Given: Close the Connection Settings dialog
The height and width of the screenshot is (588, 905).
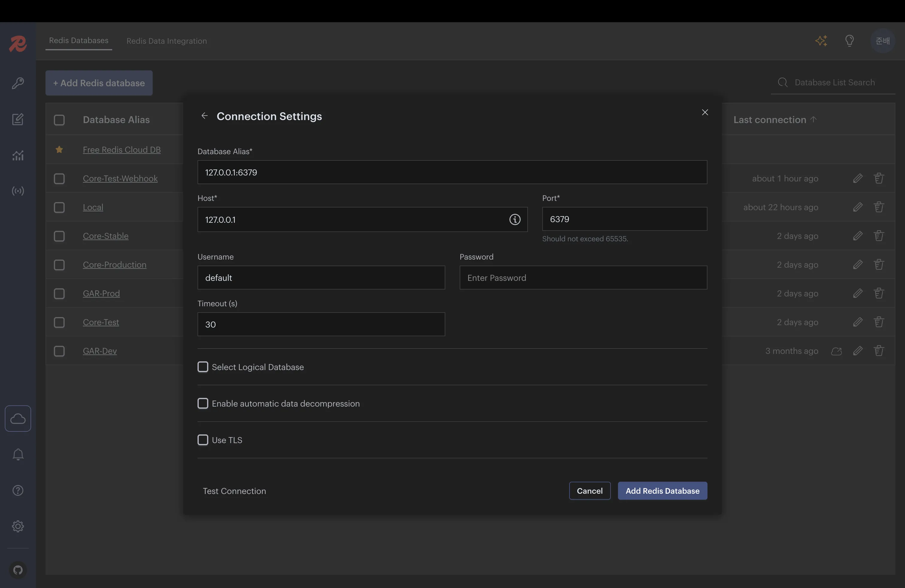Looking at the screenshot, I should [x=704, y=112].
